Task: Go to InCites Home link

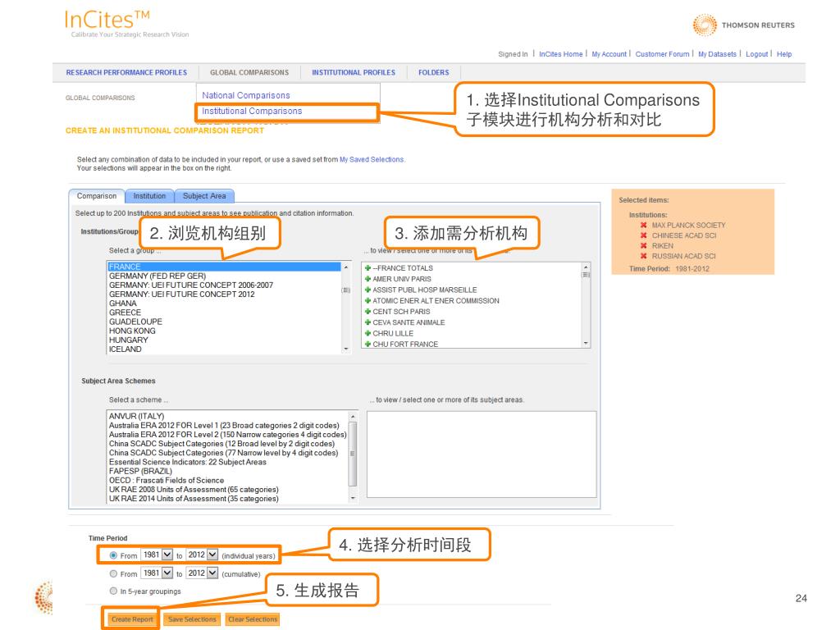Action: (x=560, y=54)
